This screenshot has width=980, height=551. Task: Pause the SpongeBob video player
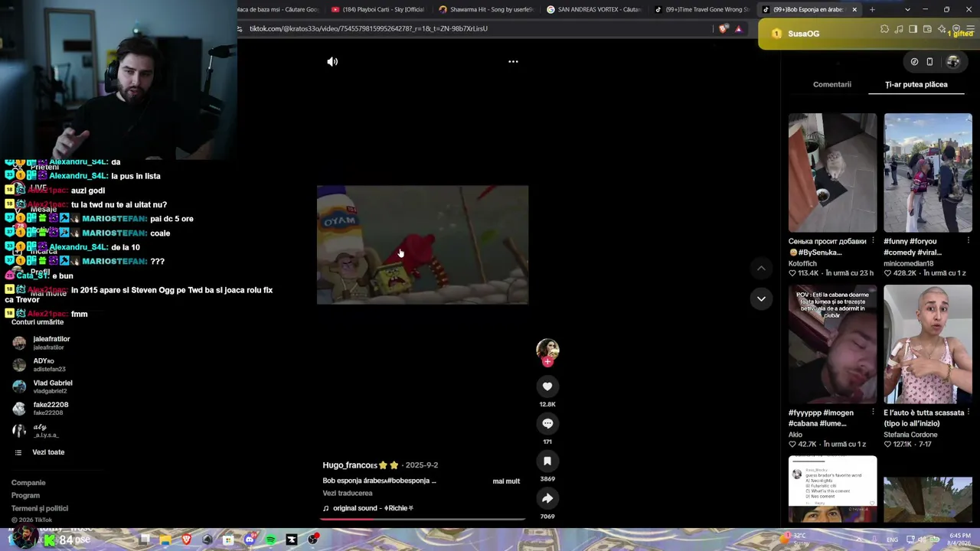click(423, 245)
